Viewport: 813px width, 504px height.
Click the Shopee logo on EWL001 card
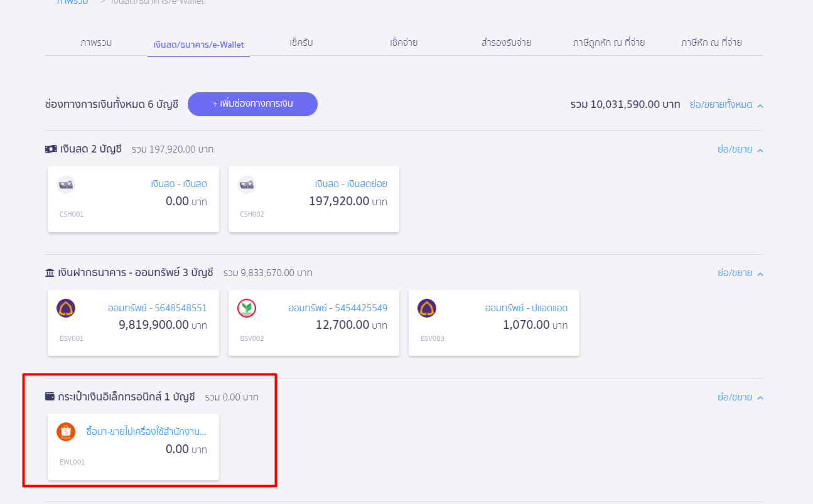[66, 432]
